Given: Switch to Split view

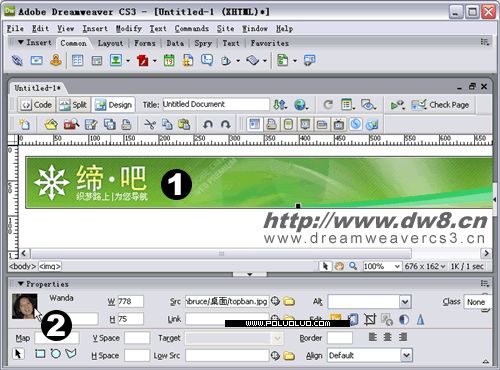Looking at the screenshot, I should (x=73, y=105).
